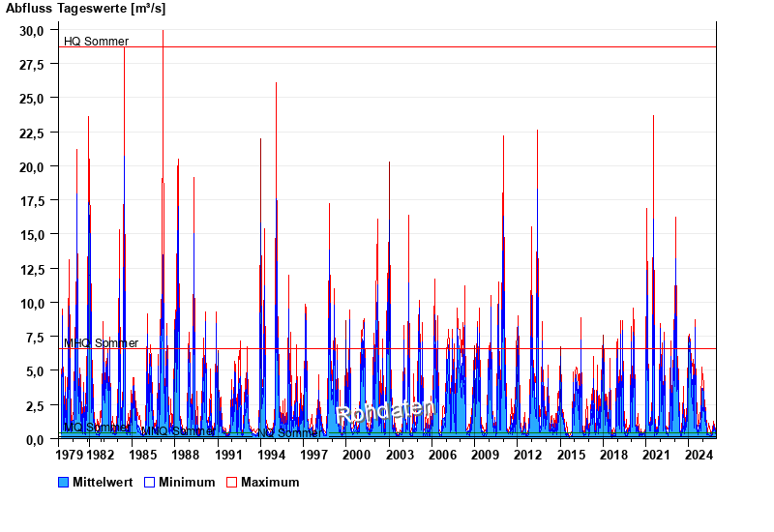Select the 2024 year on the x-axis
Viewport: 774px width, 532px height.
pos(699,454)
